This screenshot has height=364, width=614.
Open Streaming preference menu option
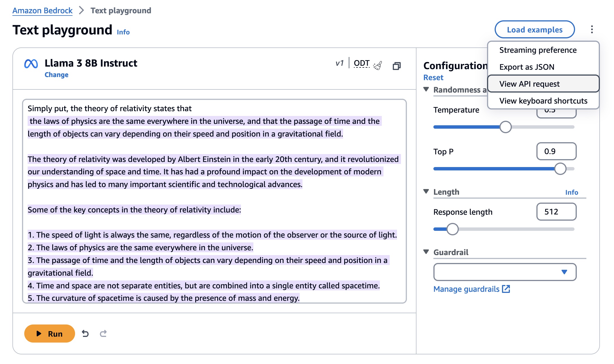click(538, 50)
